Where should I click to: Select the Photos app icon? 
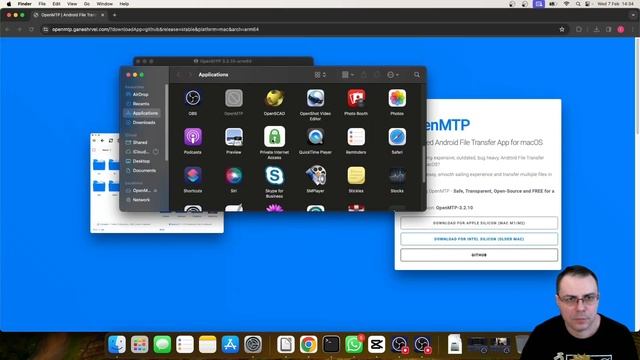click(x=397, y=98)
